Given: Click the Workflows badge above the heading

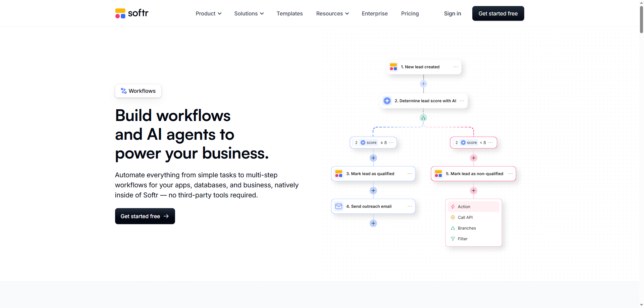Looking at the screenshot, I should pyautogui.click(x=138, y=91).
